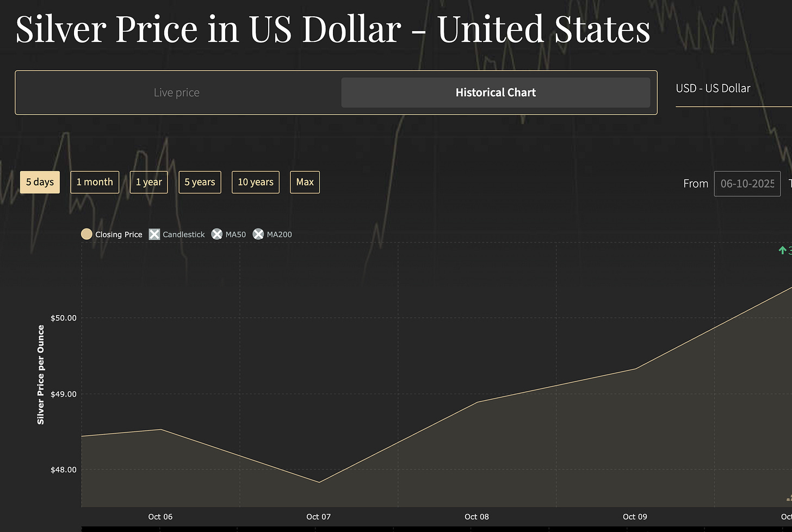Show the 5 years range
The height and width of the screenshot is (532, 792).
point(200,182)
